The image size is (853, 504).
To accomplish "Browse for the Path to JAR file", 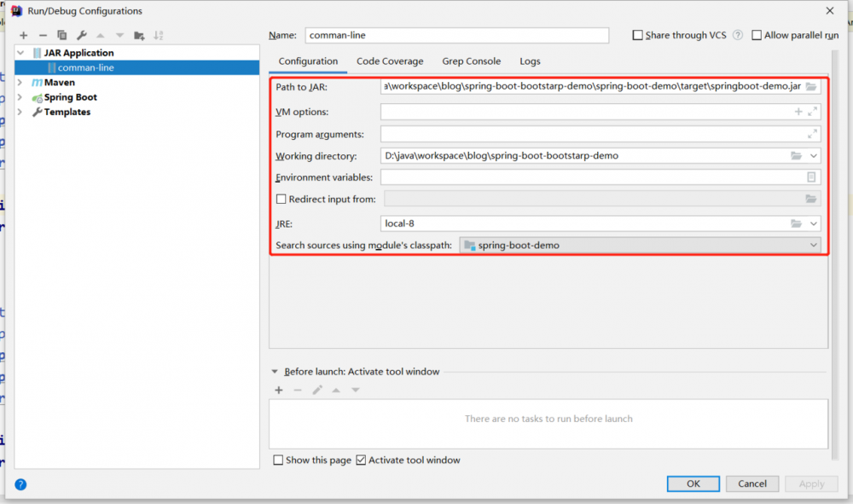I will tap(810, 86).
